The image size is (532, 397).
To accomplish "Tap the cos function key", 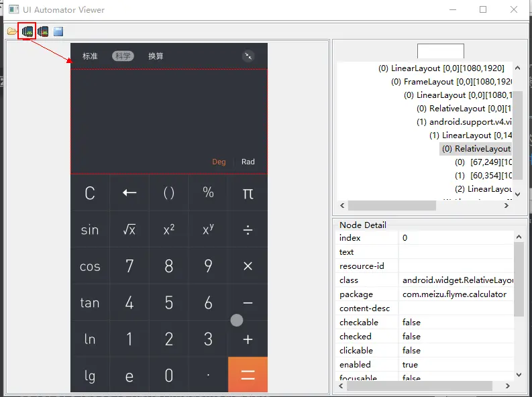I will [90, 266].
